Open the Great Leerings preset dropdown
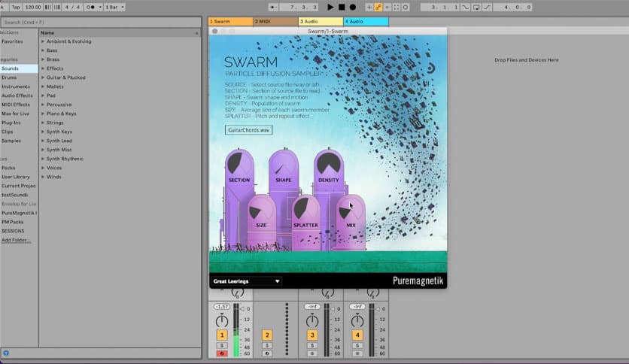Viewport: 629px width, 364px height. click(x=246, y=281)
